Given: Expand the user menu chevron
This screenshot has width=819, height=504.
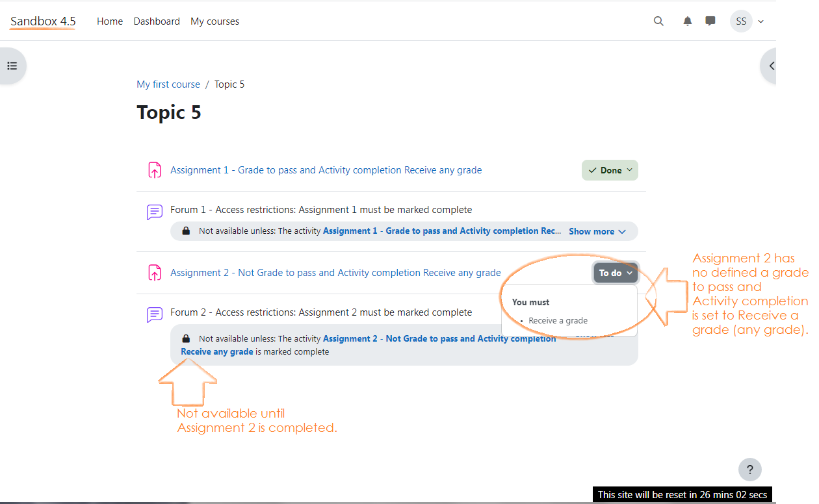Looking at the screenshot, I should (761, 21).
